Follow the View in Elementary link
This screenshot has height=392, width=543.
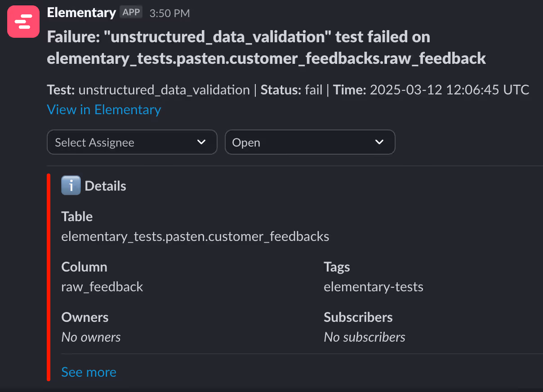point(104,110)
